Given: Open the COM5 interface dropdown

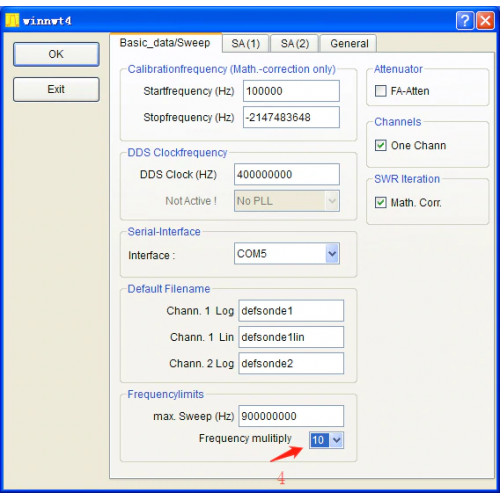Looking at the screenshot, I should pos(332,254).
